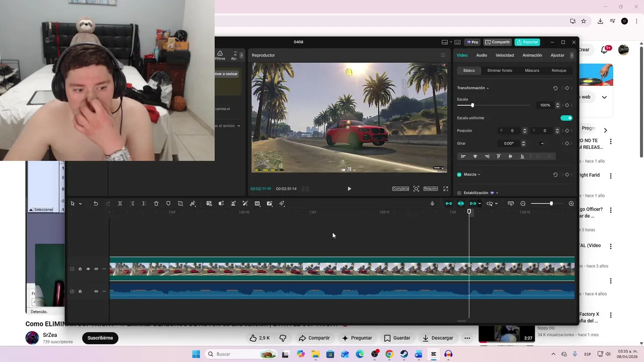Undo the last edit in CapCut
644x362 pixels.
[x=96, y=204]
